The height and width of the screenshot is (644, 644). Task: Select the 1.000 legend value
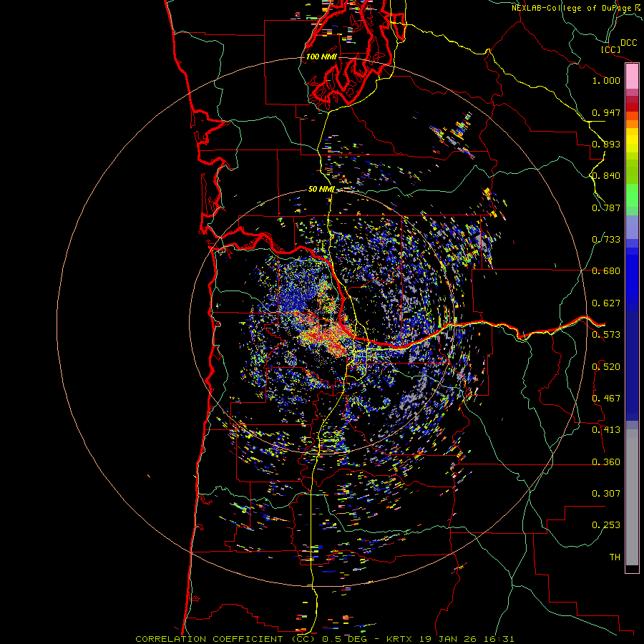(606, 80)
